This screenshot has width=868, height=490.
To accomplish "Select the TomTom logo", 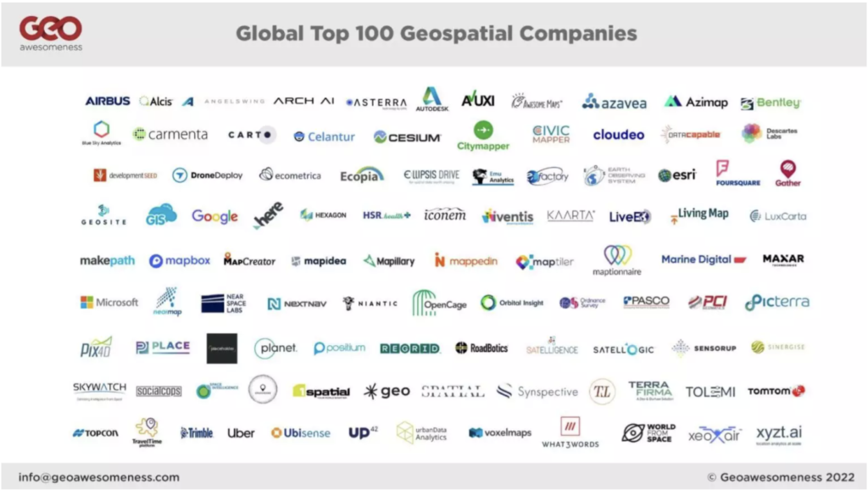I will click(776, 391).
